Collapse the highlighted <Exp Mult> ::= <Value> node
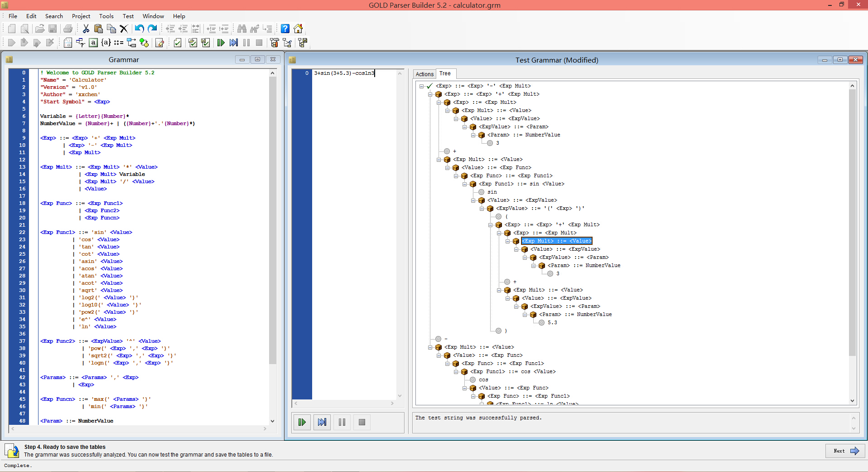 [507, 241]
